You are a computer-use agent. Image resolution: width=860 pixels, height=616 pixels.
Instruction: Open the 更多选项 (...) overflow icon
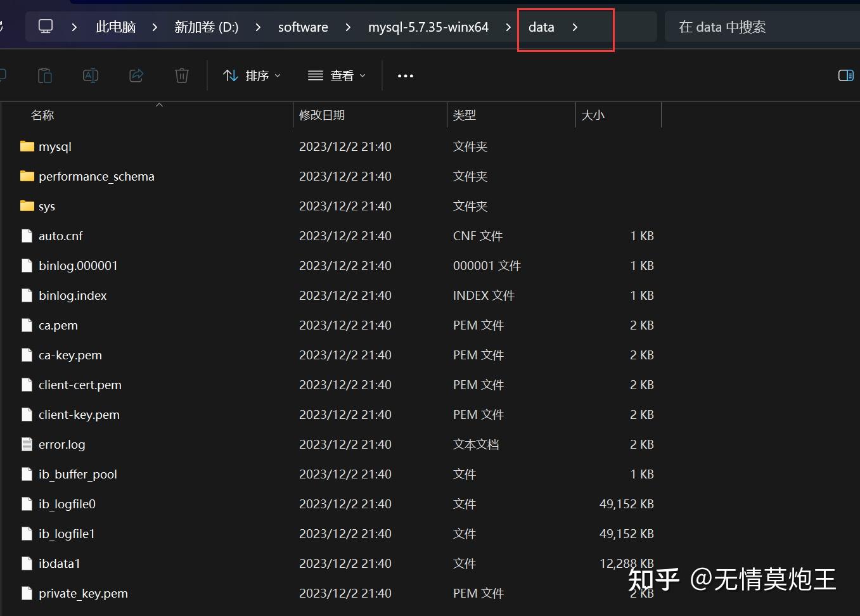click(x=405, y=75)
